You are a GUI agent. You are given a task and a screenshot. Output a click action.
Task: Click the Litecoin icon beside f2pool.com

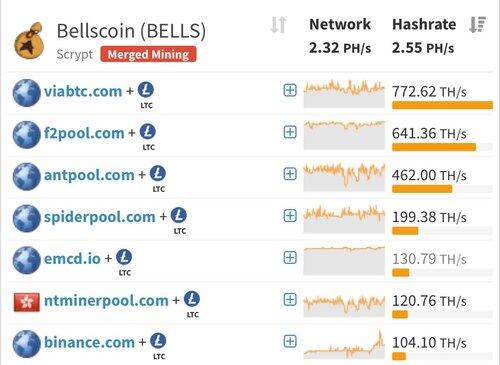pos(148,132)
